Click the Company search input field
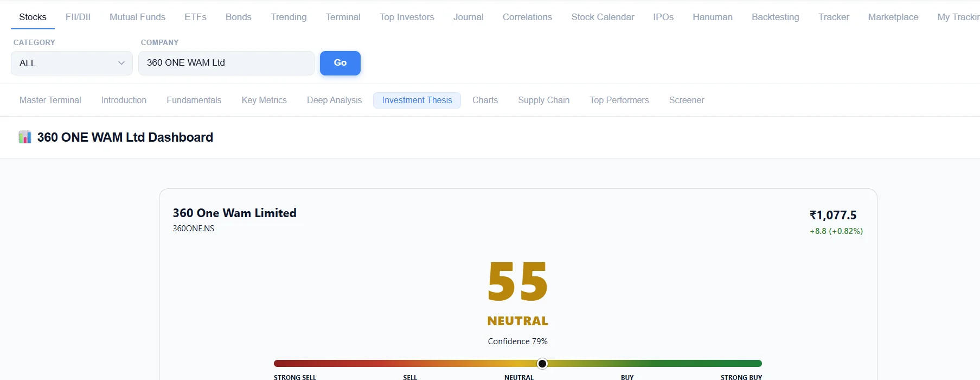This screenshot has height=380, width=980. tap(226, 63)
